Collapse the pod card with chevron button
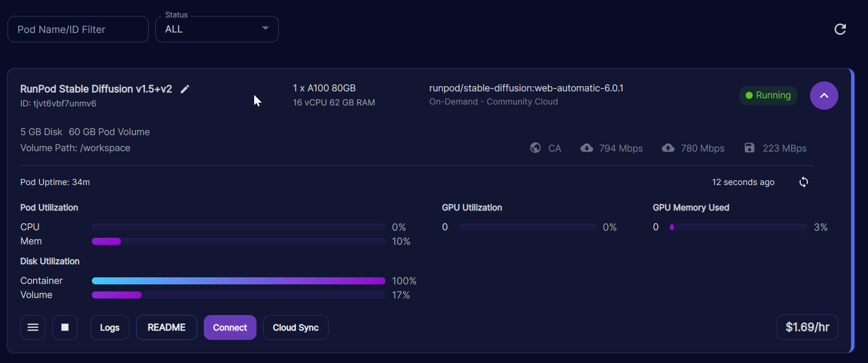868x363 pixels. coord(824,96)
